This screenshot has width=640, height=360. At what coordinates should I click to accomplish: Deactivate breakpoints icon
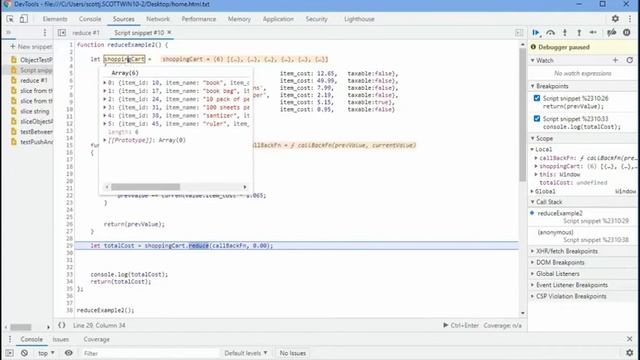click(x=611, y=33)
